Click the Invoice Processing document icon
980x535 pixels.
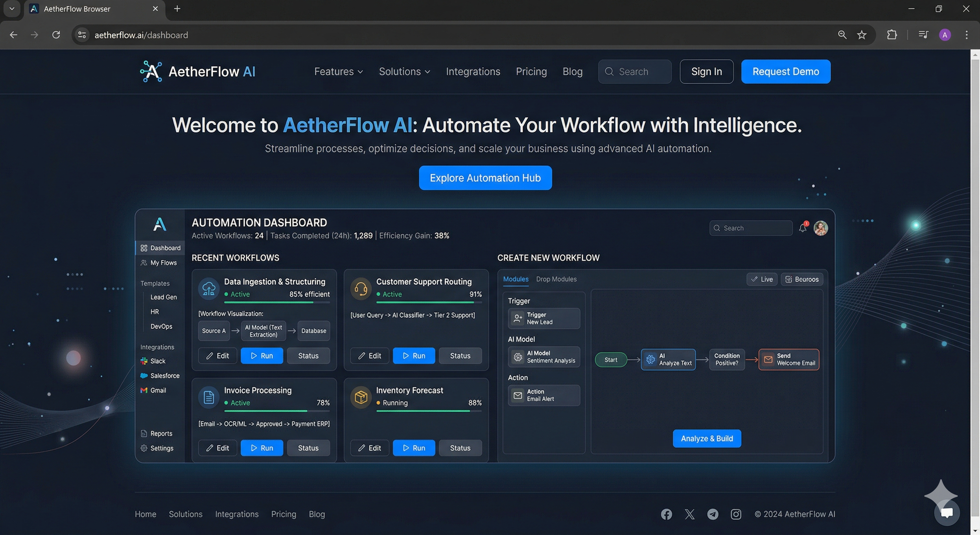pos(208,397)
